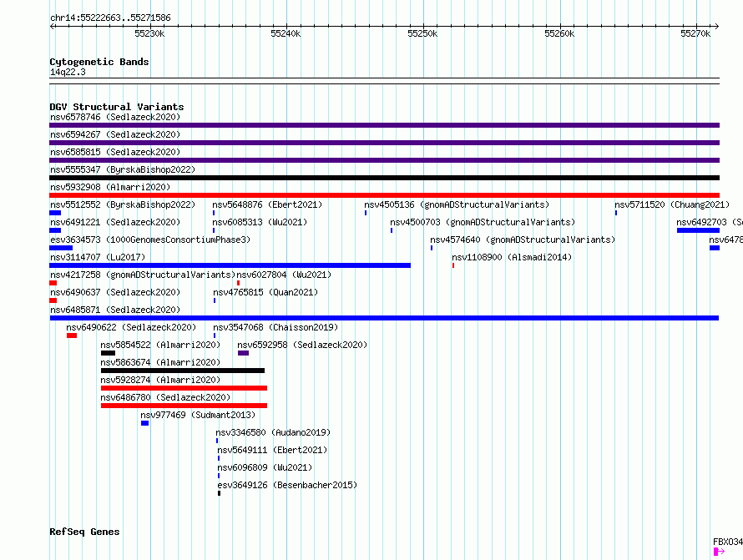The width and height of the screenshot is (743, 560).
Task: Open variant nsv5932908 (Almarri2020) label
Action: coord(110,187)
